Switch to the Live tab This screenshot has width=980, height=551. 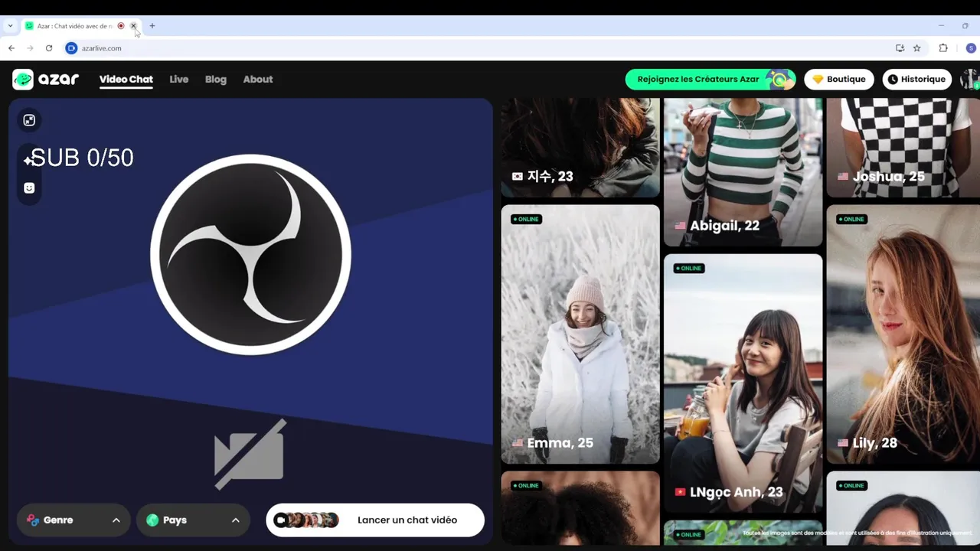(x=179, y=79)
